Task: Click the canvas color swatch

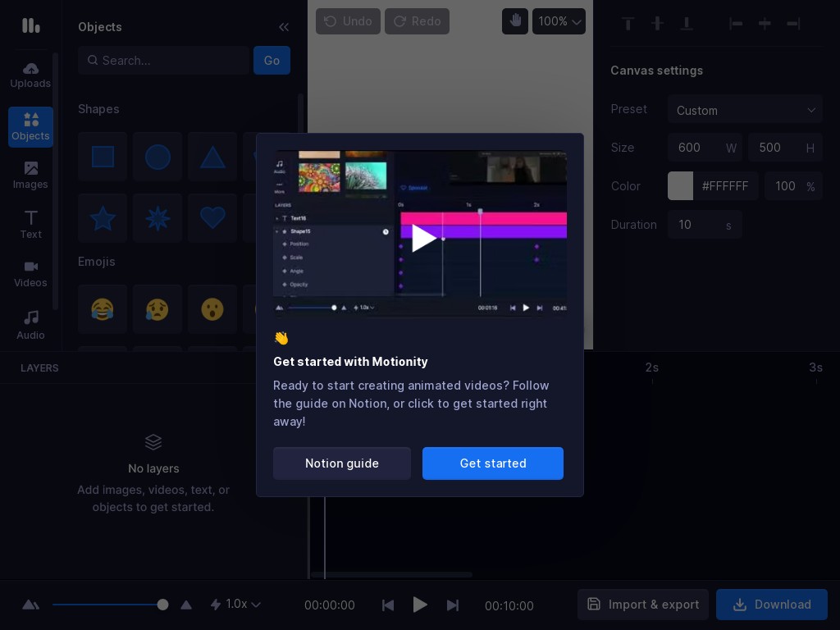Action: pyautogui.click(x=680, y=186)
